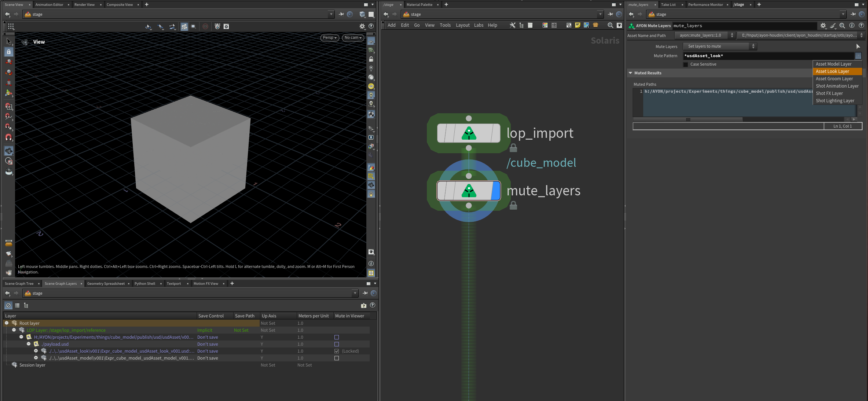
Task: Toggle Mute in Viewer for payload.usd
Action: 337,344
